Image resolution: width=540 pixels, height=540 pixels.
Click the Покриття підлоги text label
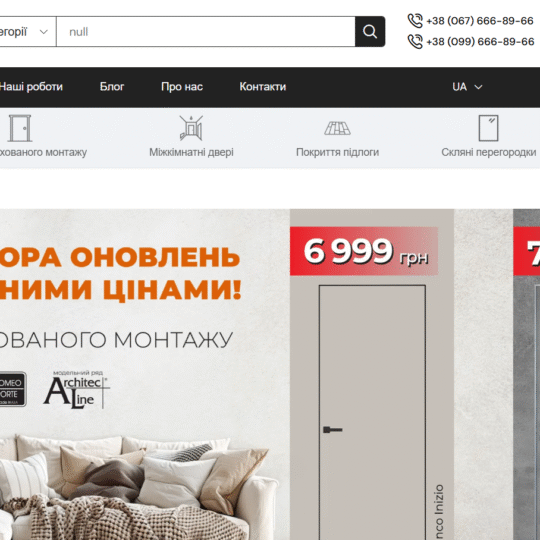point(338,152)
